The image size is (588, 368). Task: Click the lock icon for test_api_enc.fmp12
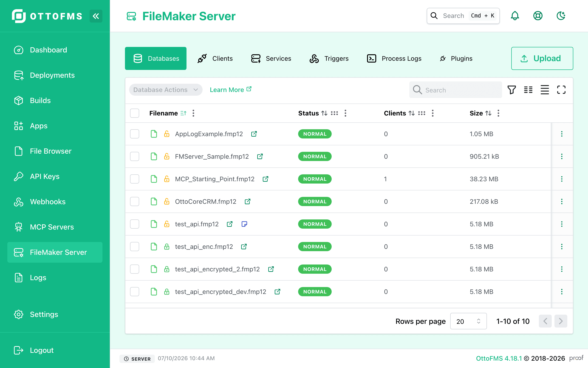167,247
